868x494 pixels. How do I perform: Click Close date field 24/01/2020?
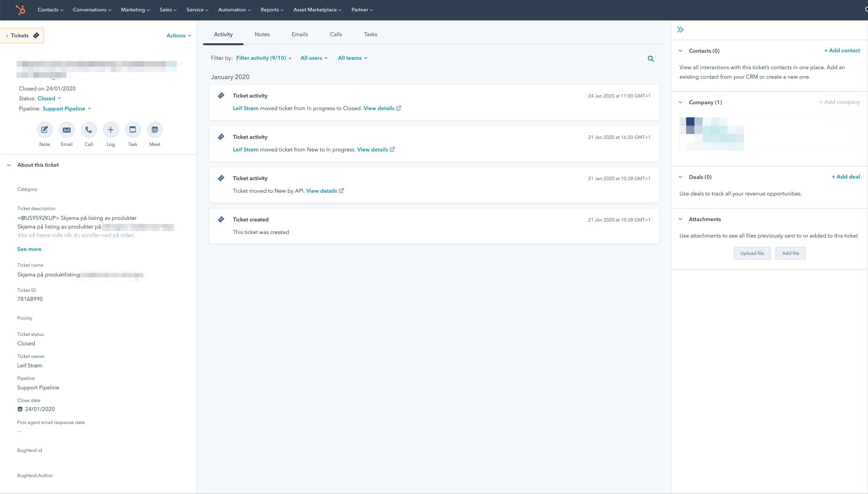pos(36,409)
